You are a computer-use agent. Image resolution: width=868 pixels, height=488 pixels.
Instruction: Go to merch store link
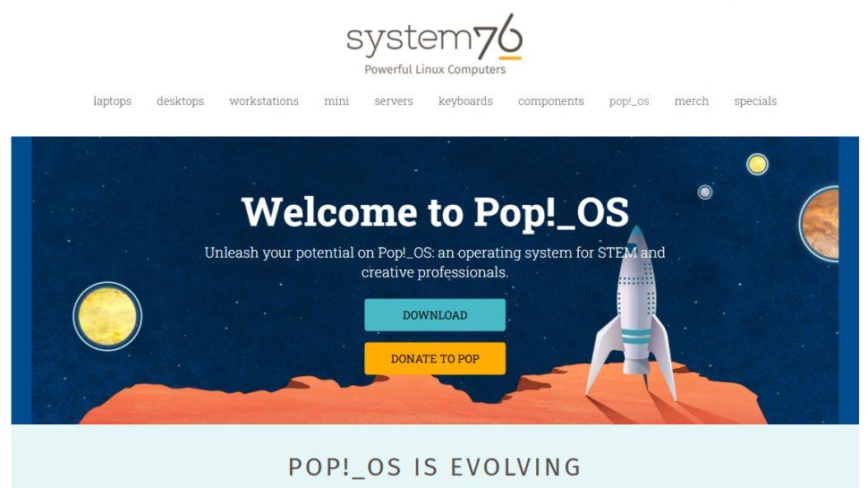pyautogui.click(x=692, y=101)
